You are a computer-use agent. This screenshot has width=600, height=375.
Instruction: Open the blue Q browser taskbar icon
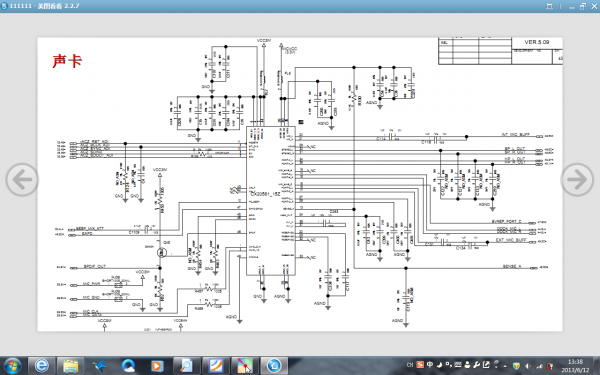coord(128,366)
